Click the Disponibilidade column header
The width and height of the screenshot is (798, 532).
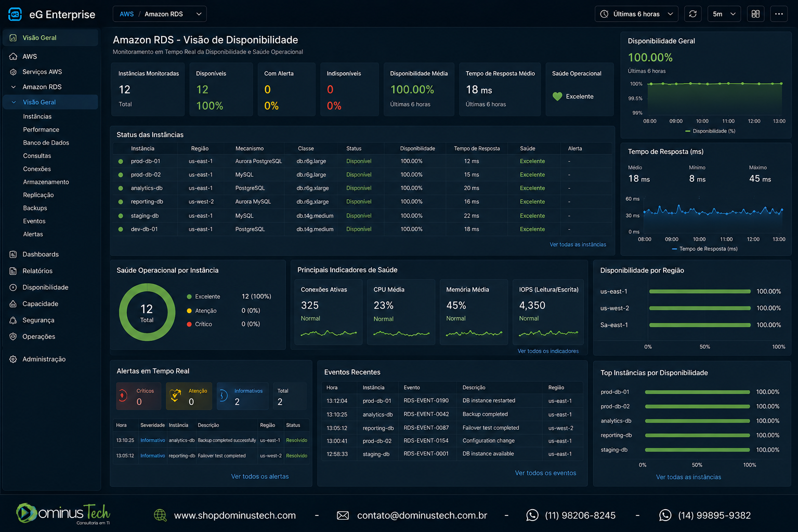tap(417, 149)
